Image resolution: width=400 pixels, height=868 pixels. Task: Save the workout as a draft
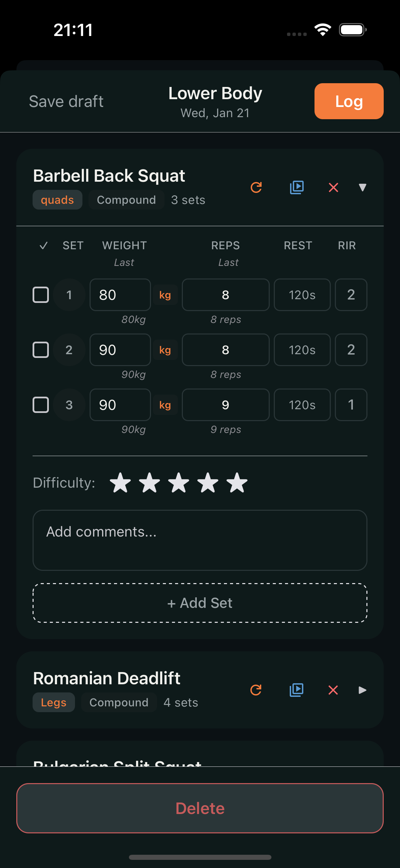[66, 101]
